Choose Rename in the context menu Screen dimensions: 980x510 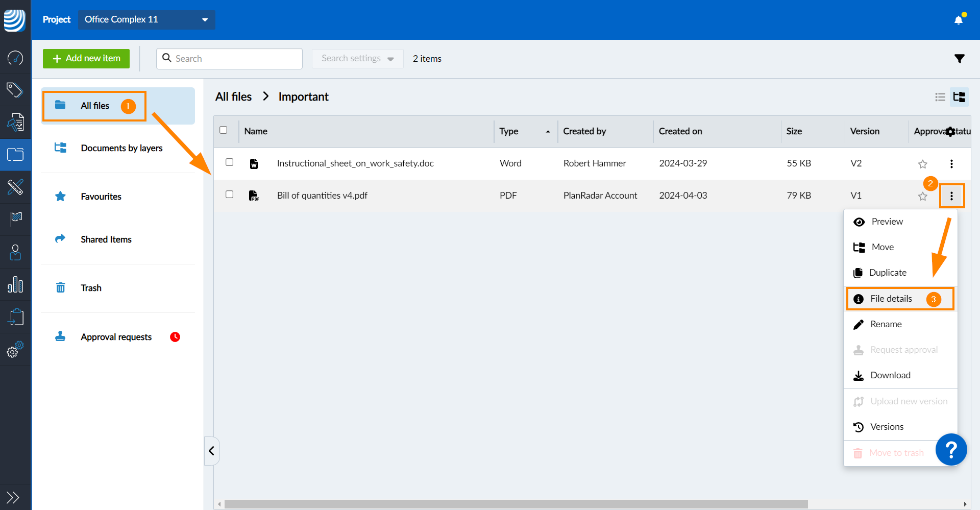(900, 324)
